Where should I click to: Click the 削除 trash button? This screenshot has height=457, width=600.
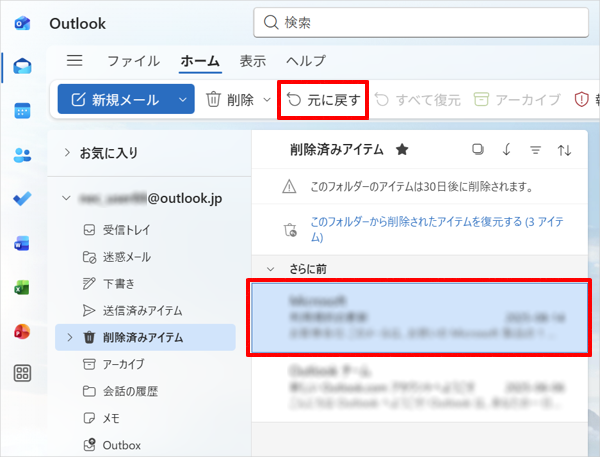pos(230,100)
